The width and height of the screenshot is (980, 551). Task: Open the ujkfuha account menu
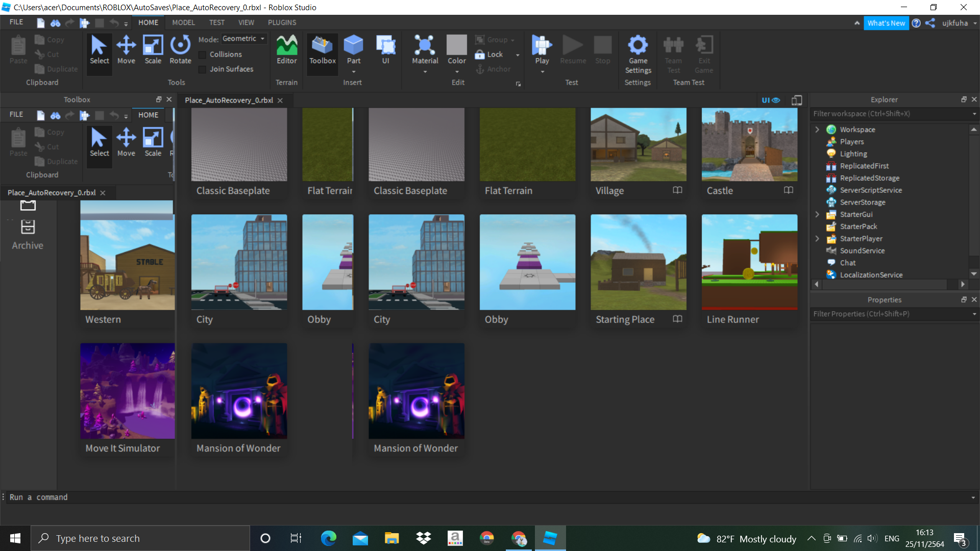pos(959,23)
